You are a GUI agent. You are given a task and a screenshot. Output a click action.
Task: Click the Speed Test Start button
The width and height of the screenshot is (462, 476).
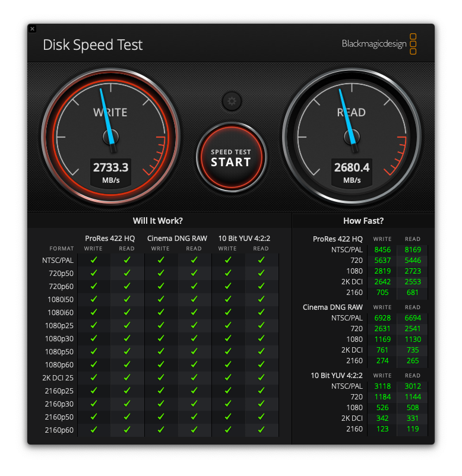pos(232,157)
